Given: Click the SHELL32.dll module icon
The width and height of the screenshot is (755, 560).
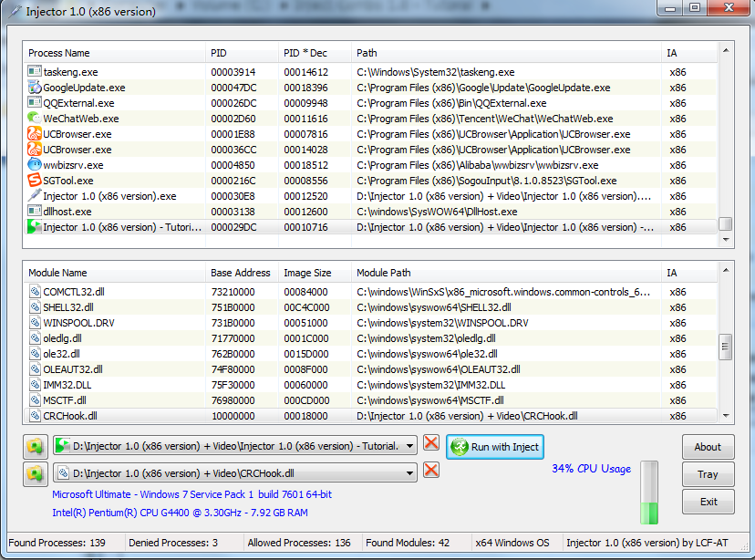Looking at the screenshot, I should coord(35,307).
